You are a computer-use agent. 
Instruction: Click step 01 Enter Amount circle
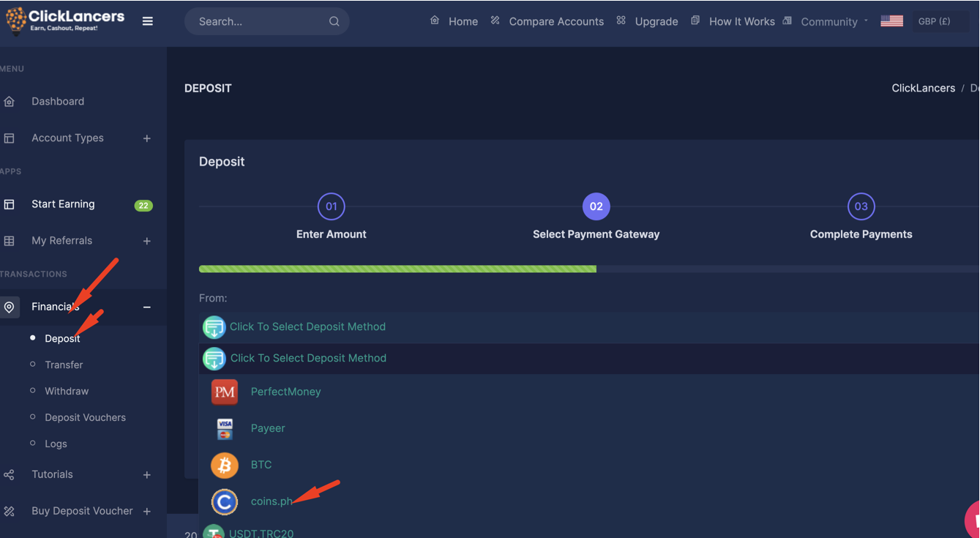(x=332, y=206)
